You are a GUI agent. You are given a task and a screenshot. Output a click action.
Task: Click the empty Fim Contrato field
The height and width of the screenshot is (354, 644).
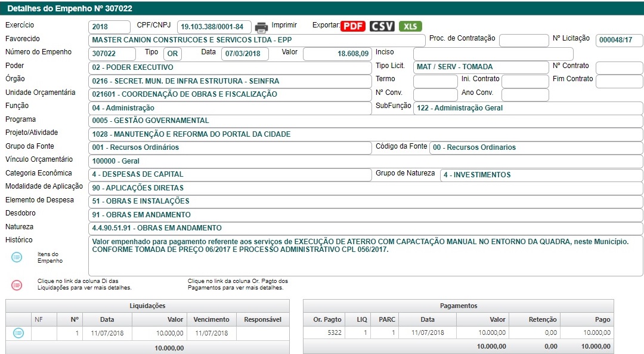click(620, 81)
